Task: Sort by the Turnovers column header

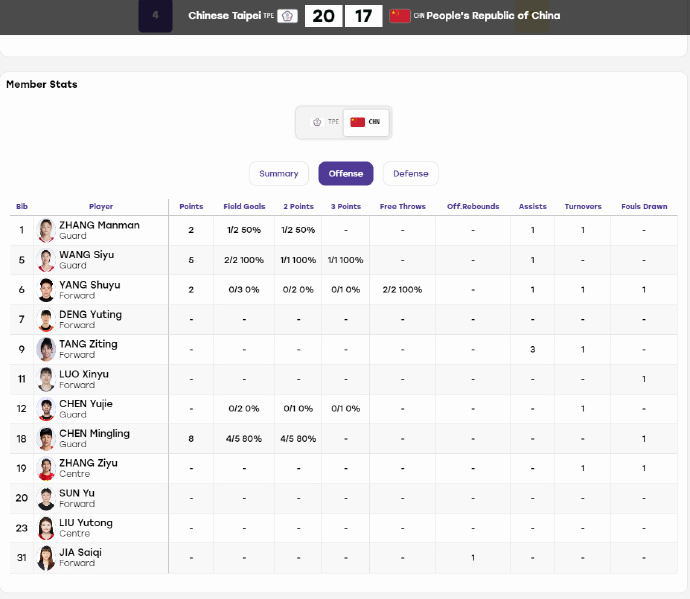Action: (x=583, y=206)
